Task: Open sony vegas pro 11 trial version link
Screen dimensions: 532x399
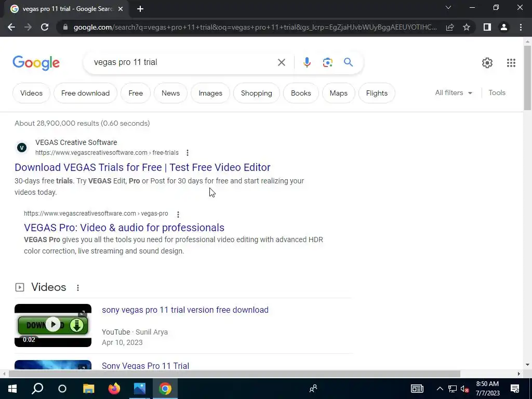Action: click(x=185, y=310)
